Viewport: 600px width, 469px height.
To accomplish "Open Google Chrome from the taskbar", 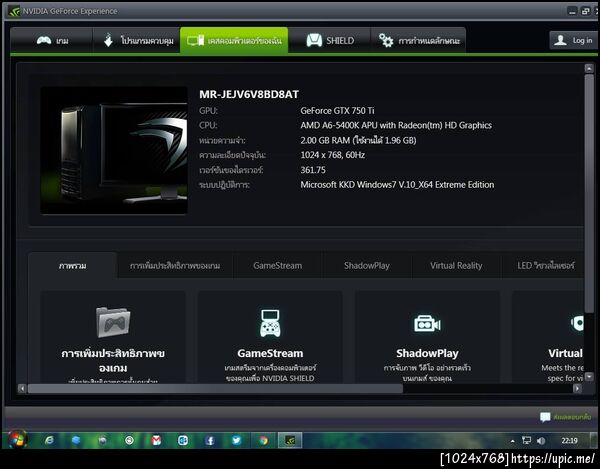I will click(x=263, y=440).
